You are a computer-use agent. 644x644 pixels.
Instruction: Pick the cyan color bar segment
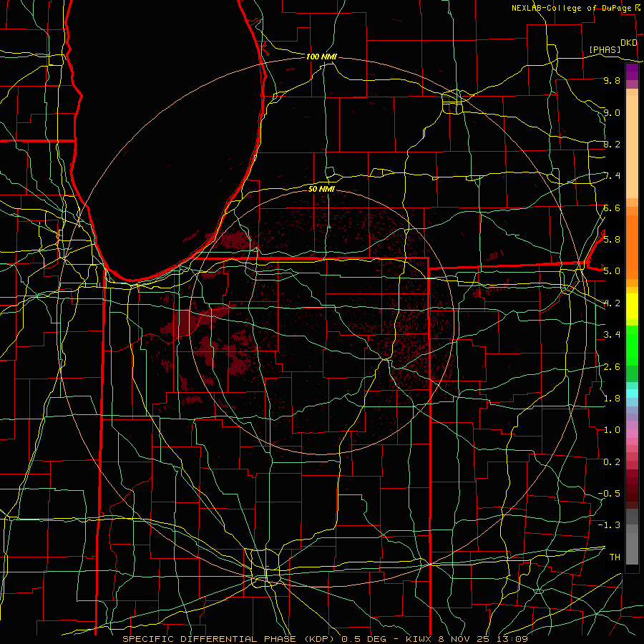pos(632,394)
